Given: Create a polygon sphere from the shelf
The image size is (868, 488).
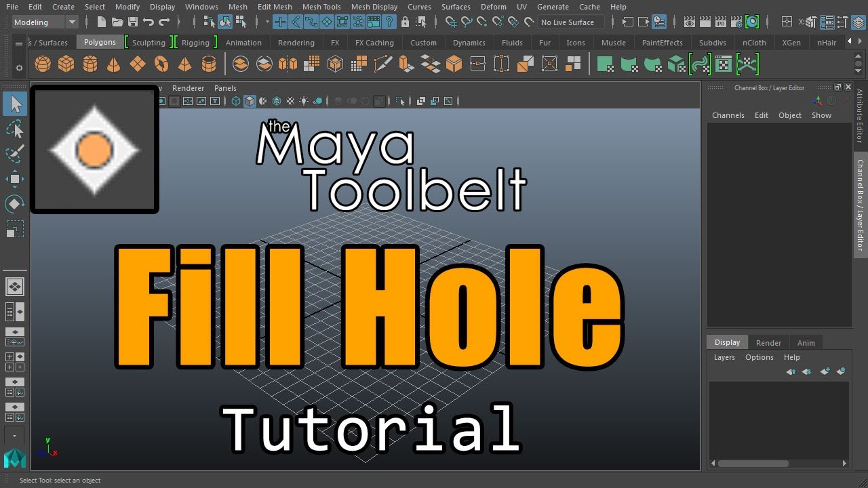Looking at the screenshot, I should [43, 64].
